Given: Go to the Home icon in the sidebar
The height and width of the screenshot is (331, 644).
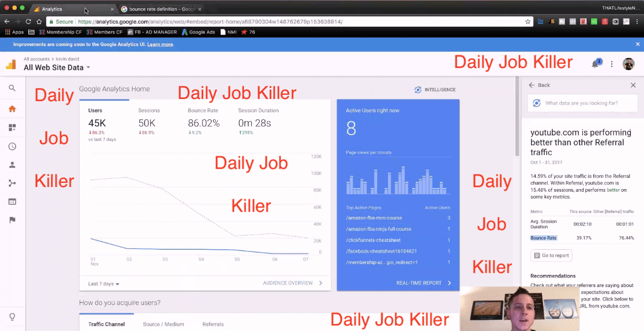Looking at the screenshot, I should (x=12, y=109).
